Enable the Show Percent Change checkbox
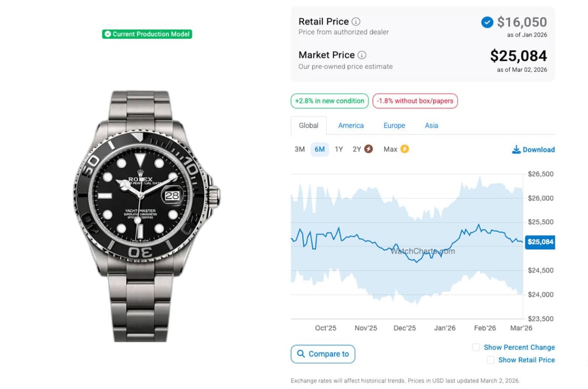This screenshot has height=389, width=588. (x=476, y=347)
